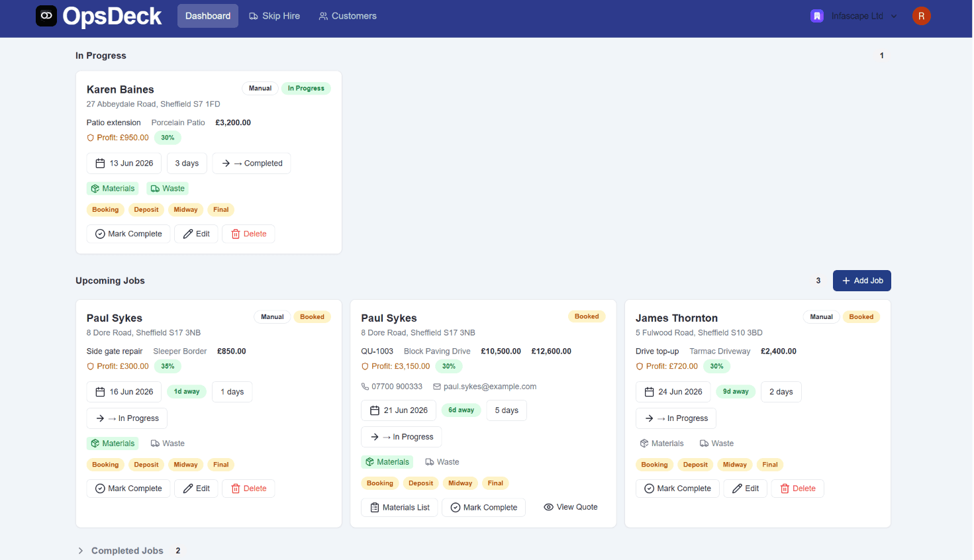
Task: Click the Add Job button
Action: [x=861, y=281]
